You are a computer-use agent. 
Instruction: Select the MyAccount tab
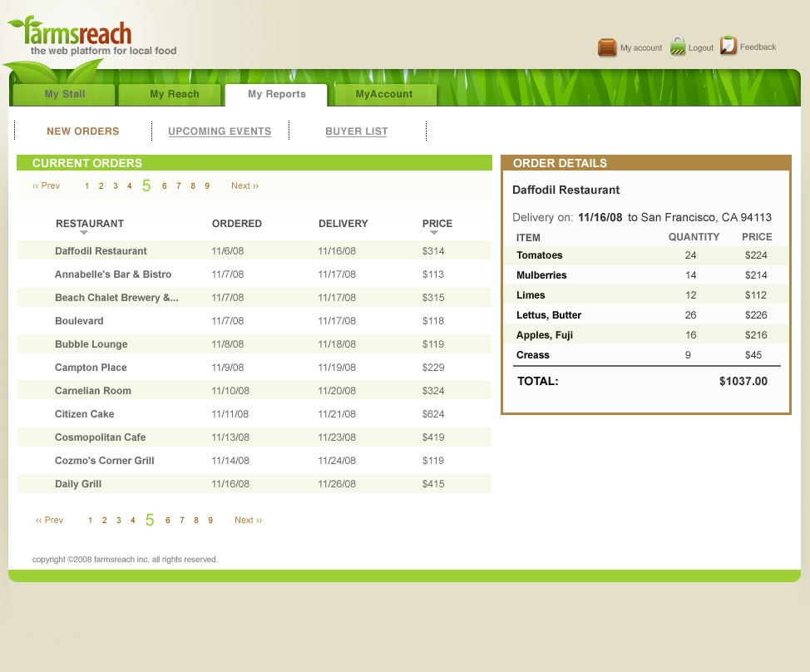coord(383,94)
